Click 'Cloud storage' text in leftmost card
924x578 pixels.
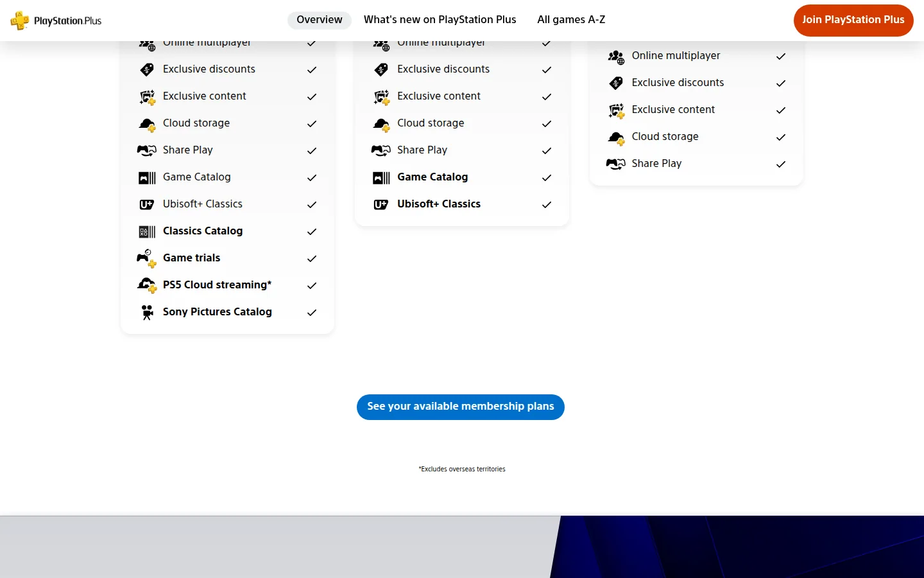pyautogui.click(x=196, y=123)
